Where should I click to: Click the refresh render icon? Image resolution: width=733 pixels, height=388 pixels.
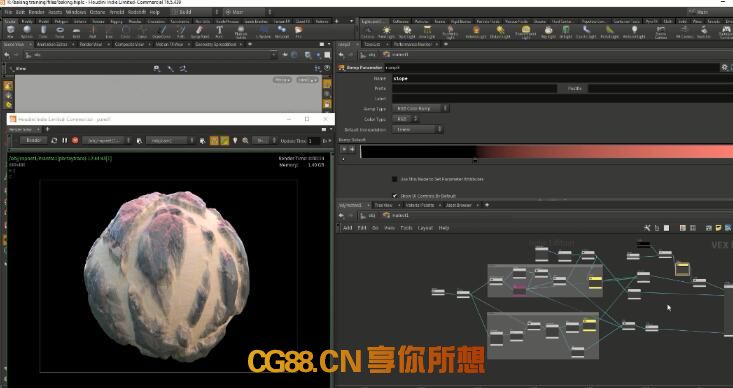(x=54, y=140)
